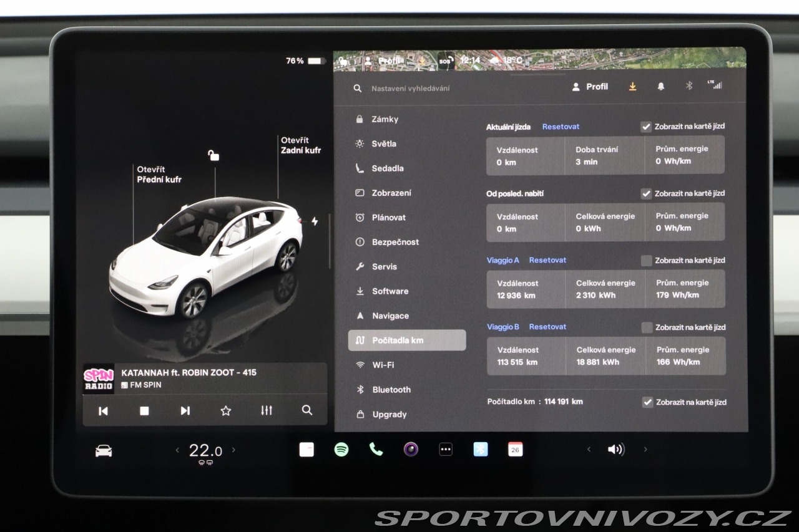Open the white notes app icon

[x=306, y=450]
